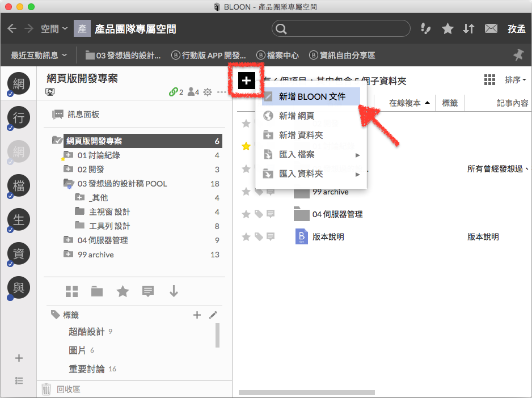Choose 新增 BLOON 文件 menu item
Image resolution: width=532 pixels, height=398 pixels.
[311, 97]
